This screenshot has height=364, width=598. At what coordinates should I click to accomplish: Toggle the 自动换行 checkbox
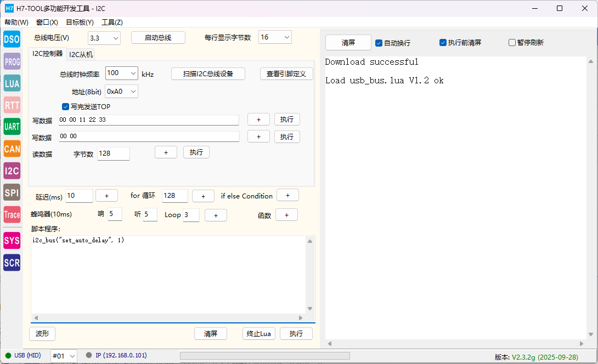click(379, 43)
